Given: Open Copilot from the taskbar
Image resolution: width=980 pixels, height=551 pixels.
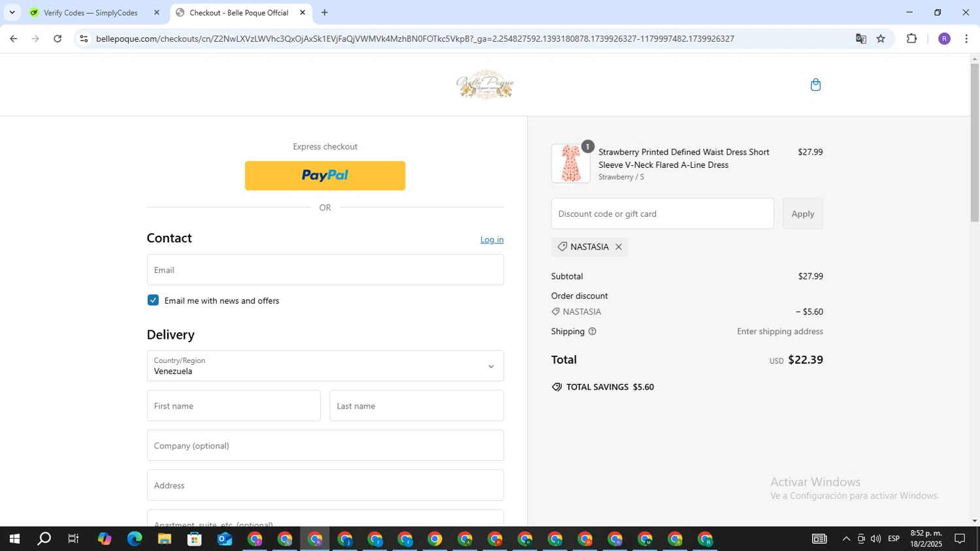Looking at the screenshot, I should [105, 539].
